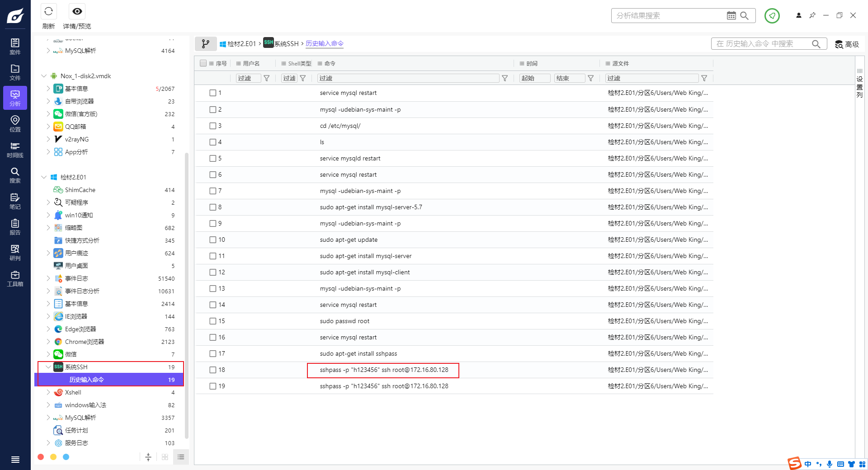The height and width of the screenshot is (470, 868).
Task: Select the ShimCache tree item
Action: pyautogui.click(x=80, y=190)
